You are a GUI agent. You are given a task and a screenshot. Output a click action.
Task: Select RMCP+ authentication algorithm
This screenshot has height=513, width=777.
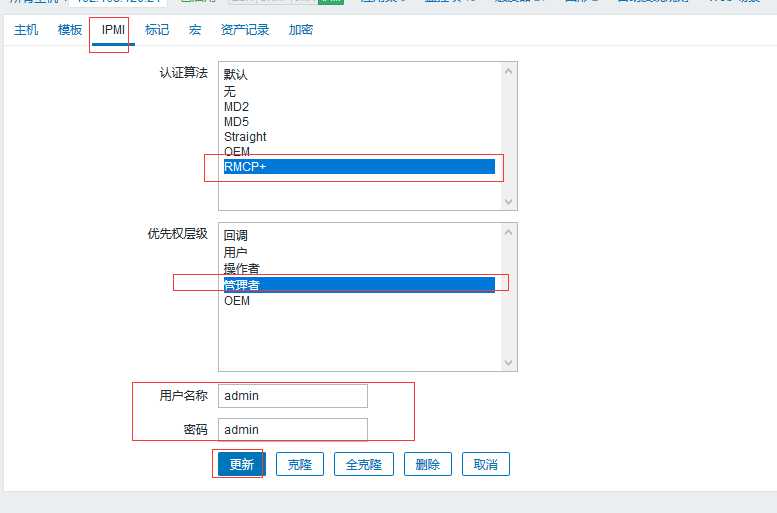point(359,167)
